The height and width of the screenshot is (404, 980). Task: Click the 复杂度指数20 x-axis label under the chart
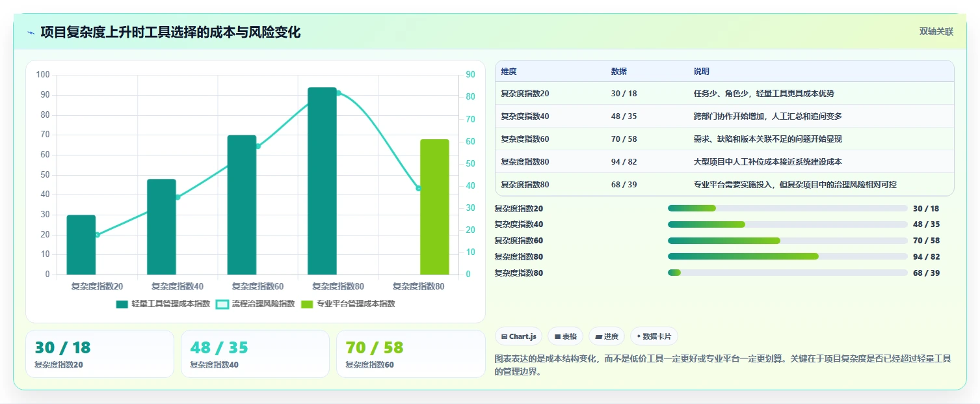(x=97, y=286)
